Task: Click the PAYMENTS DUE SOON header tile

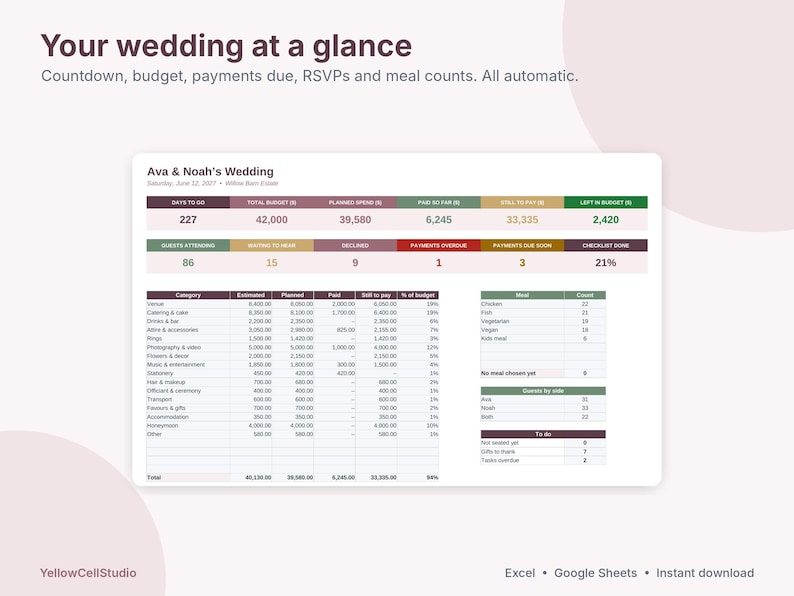Action: [x=522, y=246]
